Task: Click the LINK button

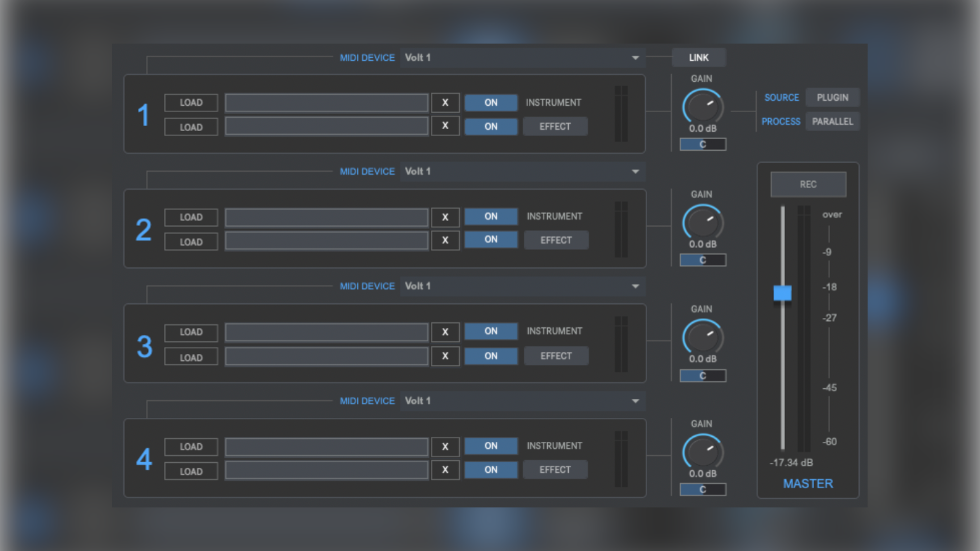Action: tap(698, 57)
